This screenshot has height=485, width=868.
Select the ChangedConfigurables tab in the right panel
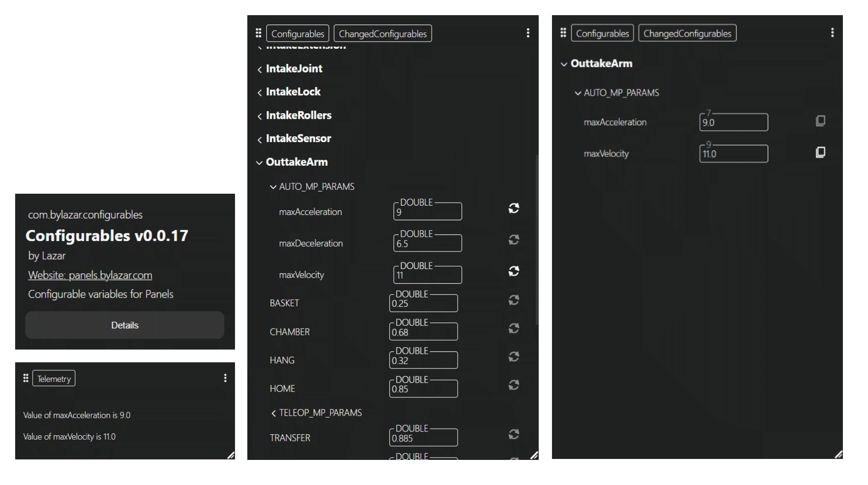click(687, 33)
